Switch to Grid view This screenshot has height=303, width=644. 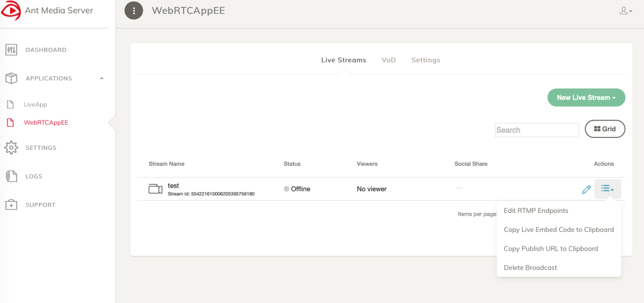[x=605, y=129]
